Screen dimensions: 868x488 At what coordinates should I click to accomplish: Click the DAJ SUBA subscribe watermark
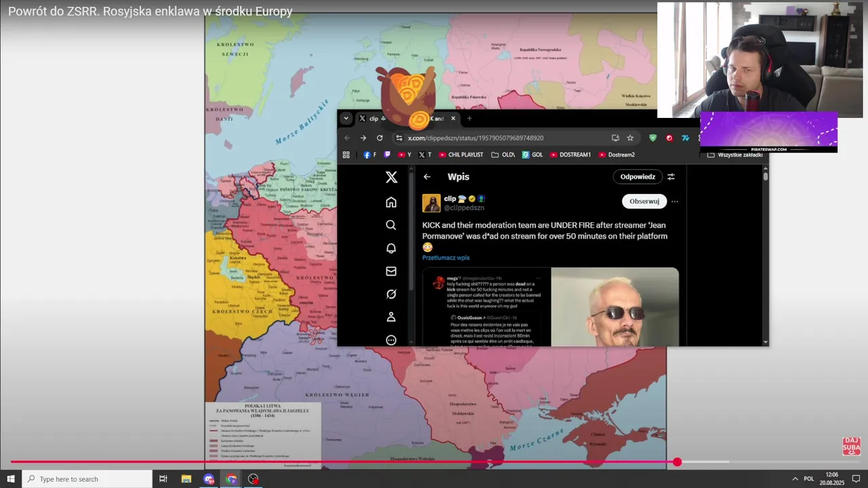(851, 445)
